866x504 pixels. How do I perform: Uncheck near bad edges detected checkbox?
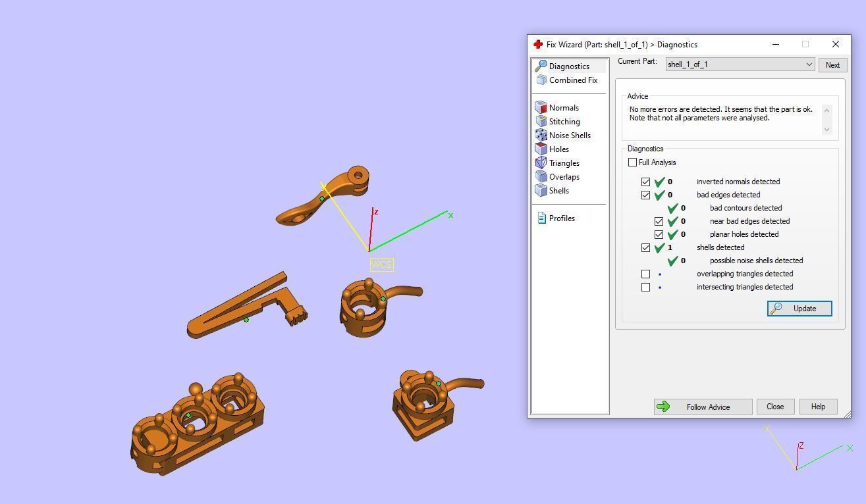click(x=659, y=221)
